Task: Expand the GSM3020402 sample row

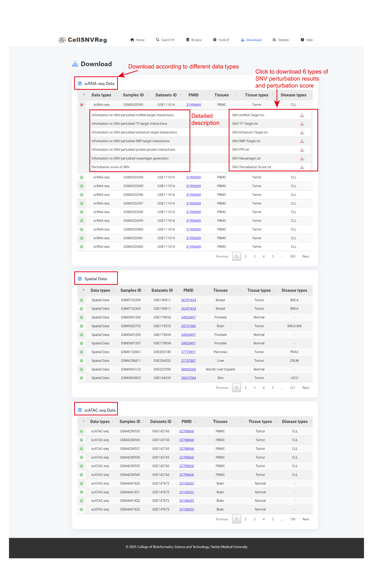Action: [x=82, y=247]
